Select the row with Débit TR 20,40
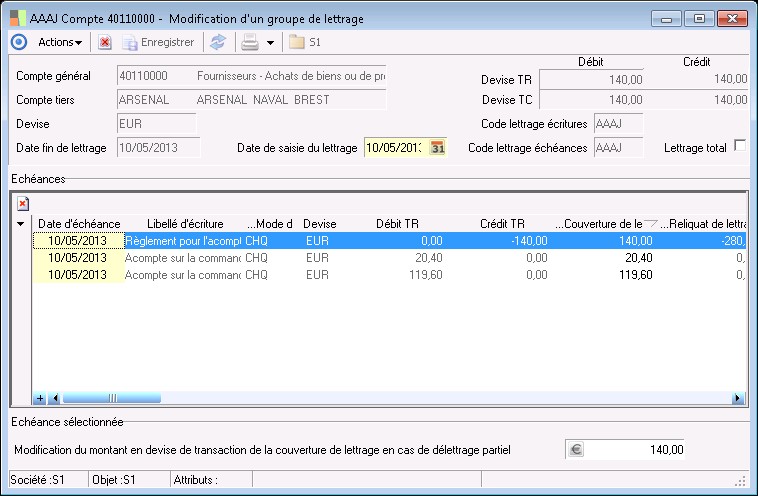758x496 pixels. pyautogui.click(x=389, y=258)
